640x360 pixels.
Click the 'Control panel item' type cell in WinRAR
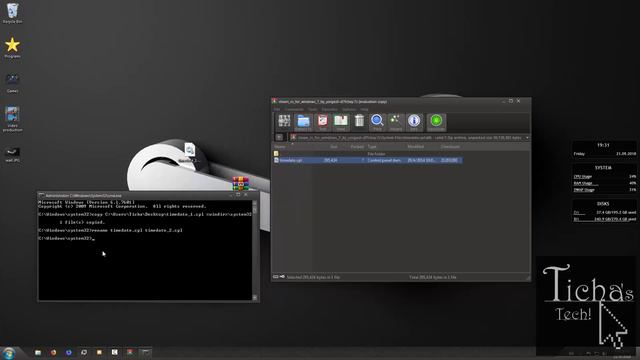384,160
